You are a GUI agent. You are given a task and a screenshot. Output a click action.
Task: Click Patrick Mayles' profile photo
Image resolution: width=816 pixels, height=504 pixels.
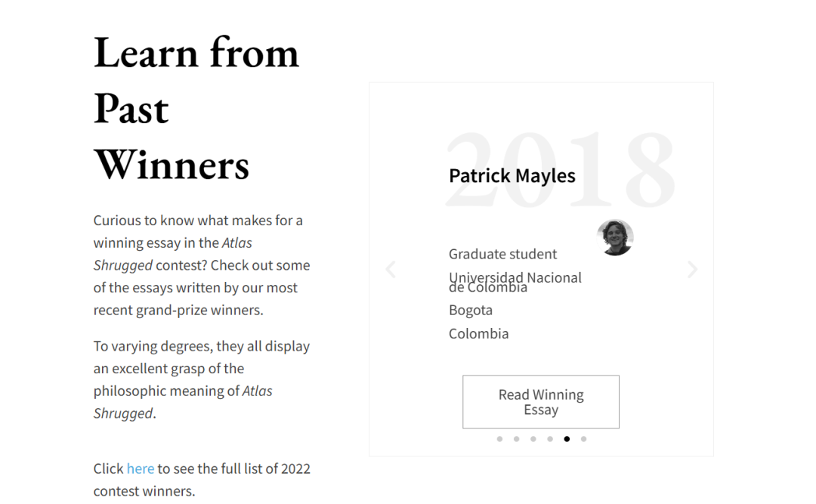[615, 238]
